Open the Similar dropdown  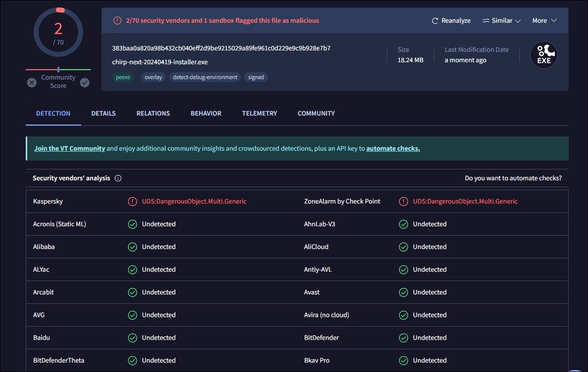pos(501,21)
